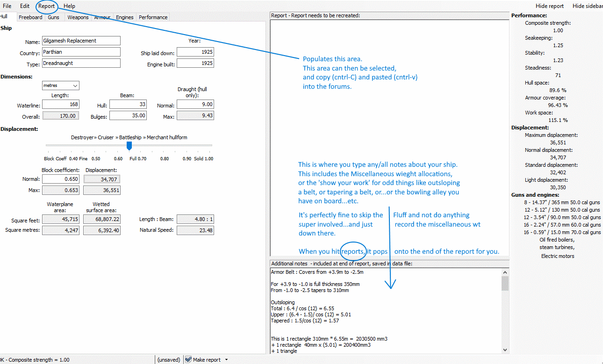
Task: Click the Hide report button
Action: (x=550, y=6)
